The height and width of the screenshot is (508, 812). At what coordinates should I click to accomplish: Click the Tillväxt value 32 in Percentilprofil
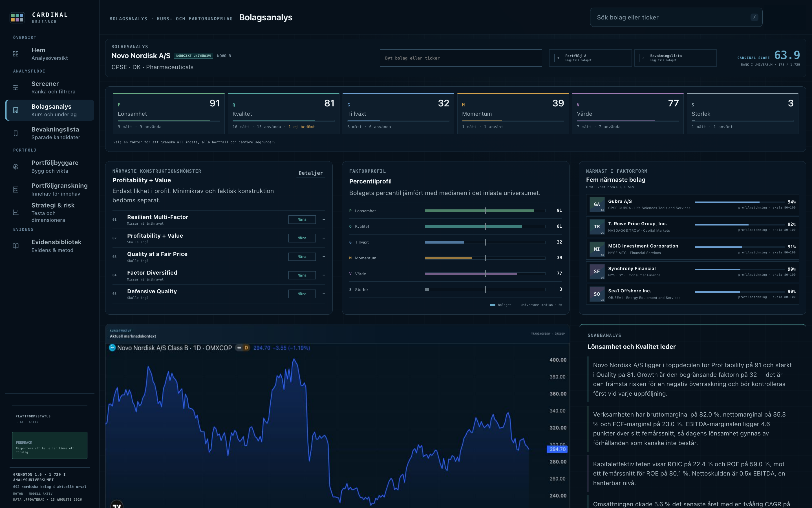coord(559,242)
